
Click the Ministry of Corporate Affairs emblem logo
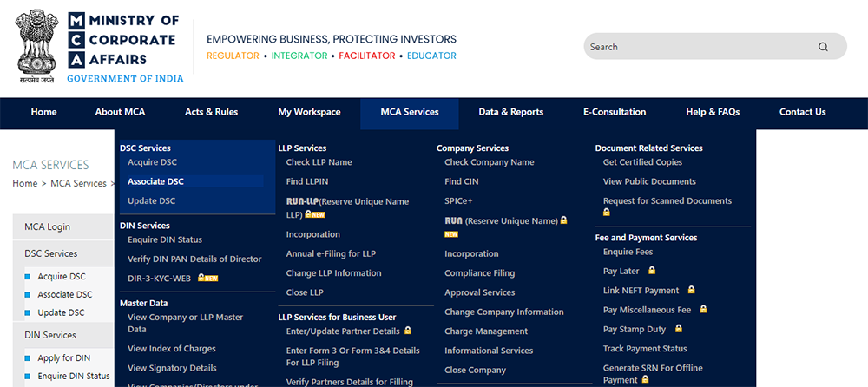[36, 47]
